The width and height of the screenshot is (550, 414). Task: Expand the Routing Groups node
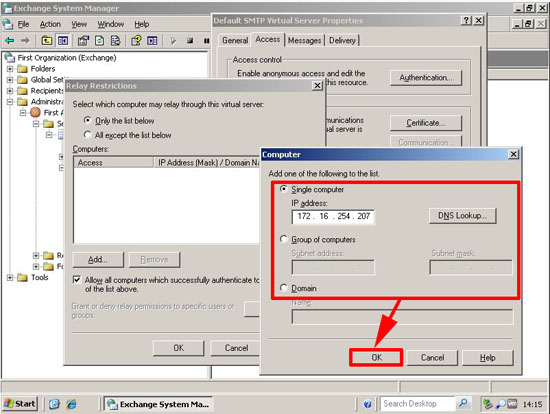click(36, 255)
